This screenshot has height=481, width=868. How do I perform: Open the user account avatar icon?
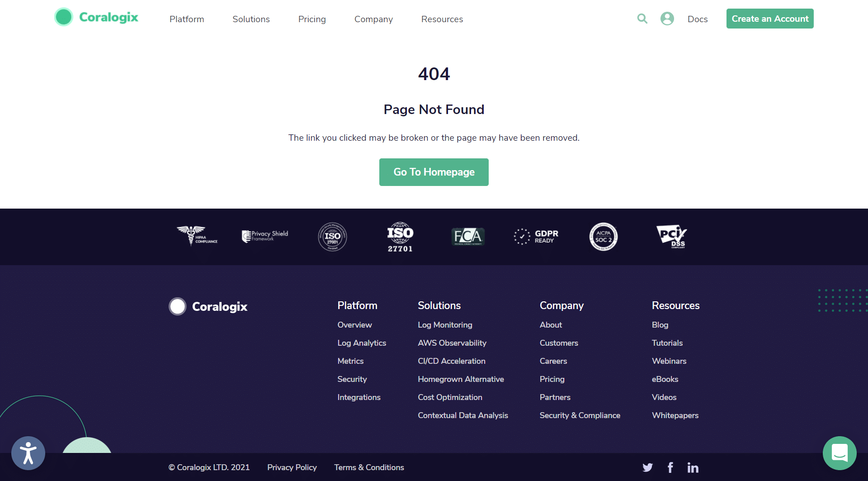667,19
